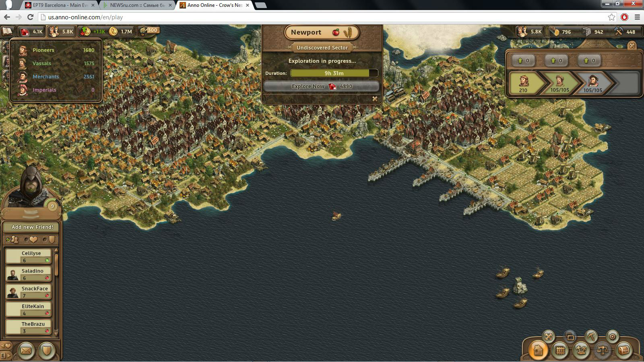Select the Vassal tier showing 105/105
Viewport: 644px width, 362px height.
(560, 83)
